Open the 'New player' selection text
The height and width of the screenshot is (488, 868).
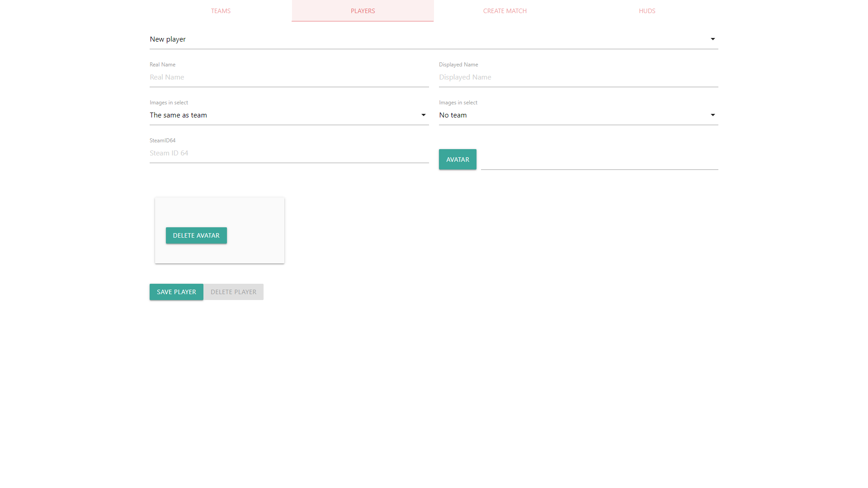(x=168, y=39)
